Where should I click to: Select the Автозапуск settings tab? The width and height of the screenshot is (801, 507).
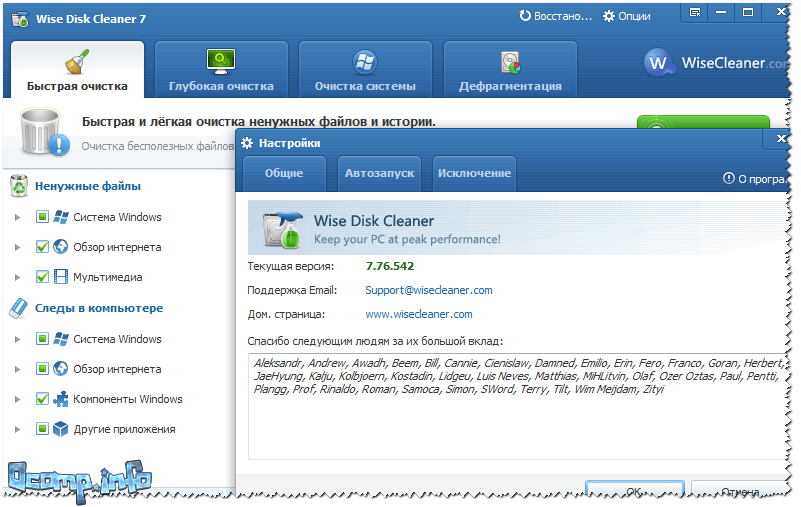click(x=379, y=174)
